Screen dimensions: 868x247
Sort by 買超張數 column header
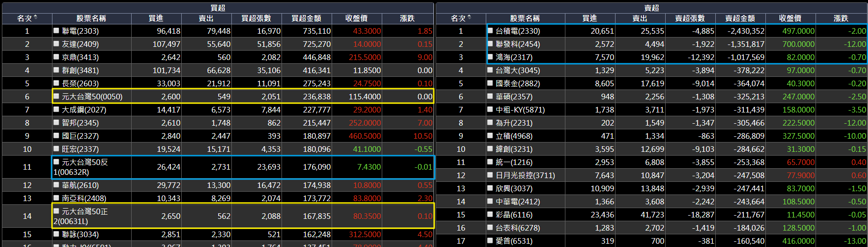[x=256, y=18]
